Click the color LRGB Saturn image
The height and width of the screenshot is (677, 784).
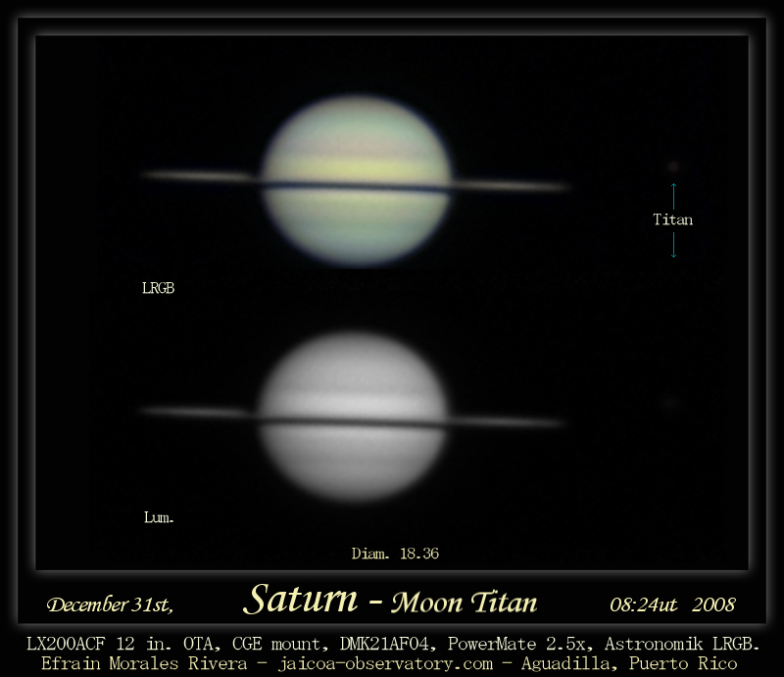click(356, 181)
